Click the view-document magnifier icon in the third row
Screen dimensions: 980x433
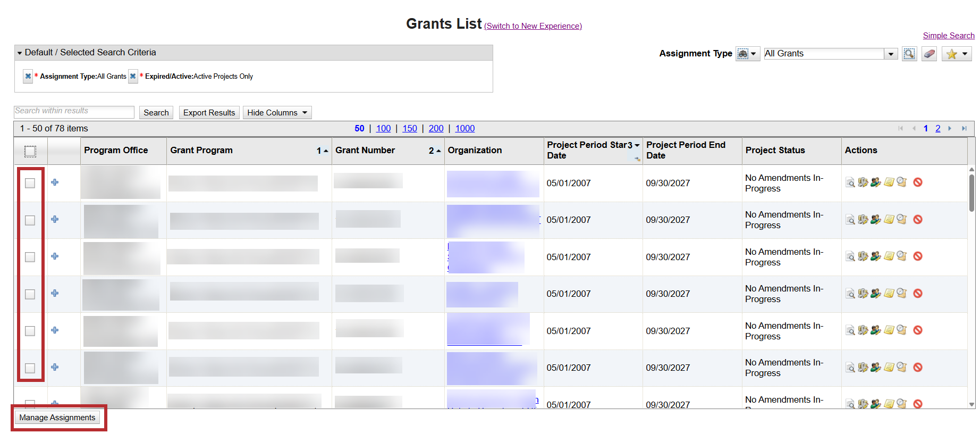pos(850,256)
